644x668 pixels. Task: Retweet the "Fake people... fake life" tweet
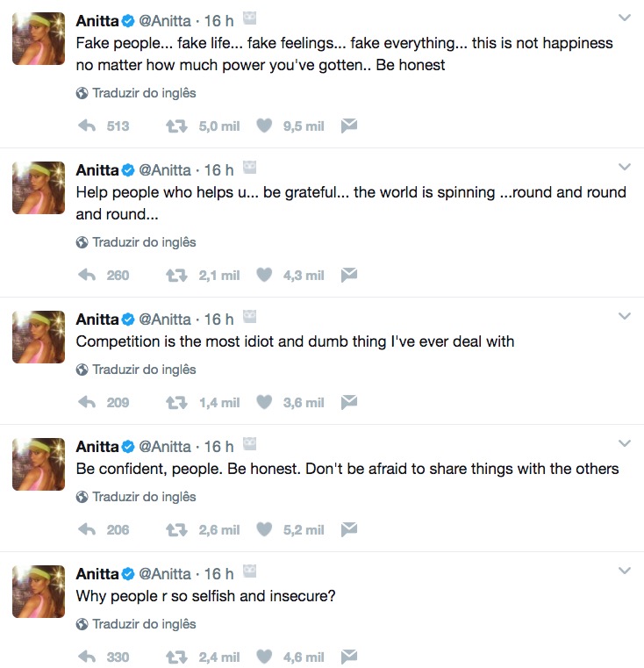(175, 126)
